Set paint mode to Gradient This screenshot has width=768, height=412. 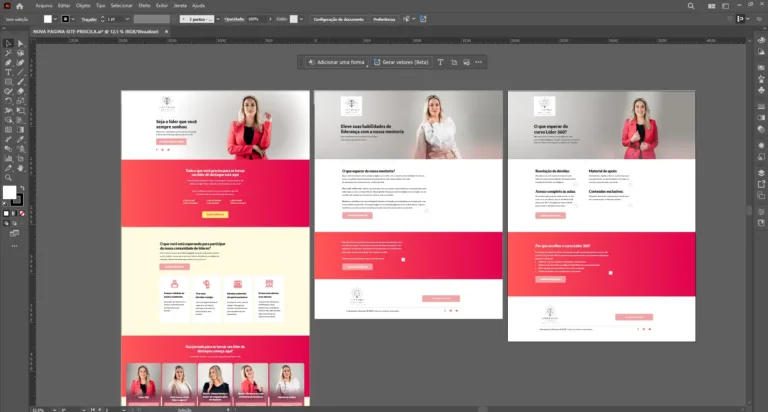[x=14, y=214]
